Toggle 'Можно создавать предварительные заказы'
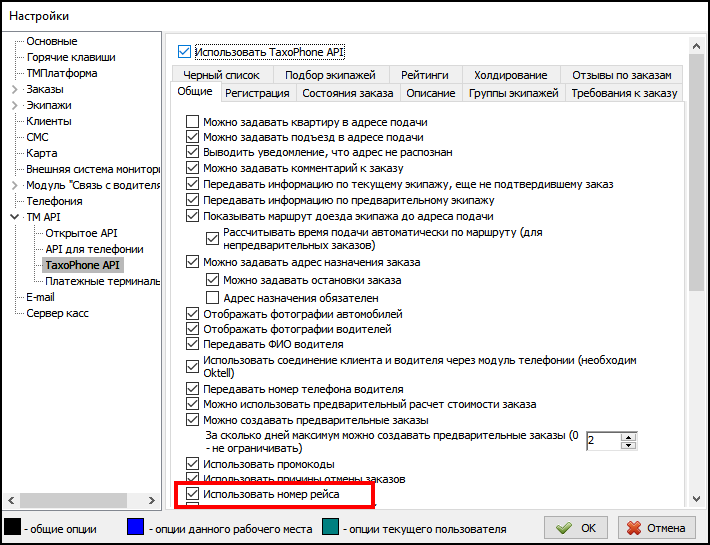 point(192,420)
